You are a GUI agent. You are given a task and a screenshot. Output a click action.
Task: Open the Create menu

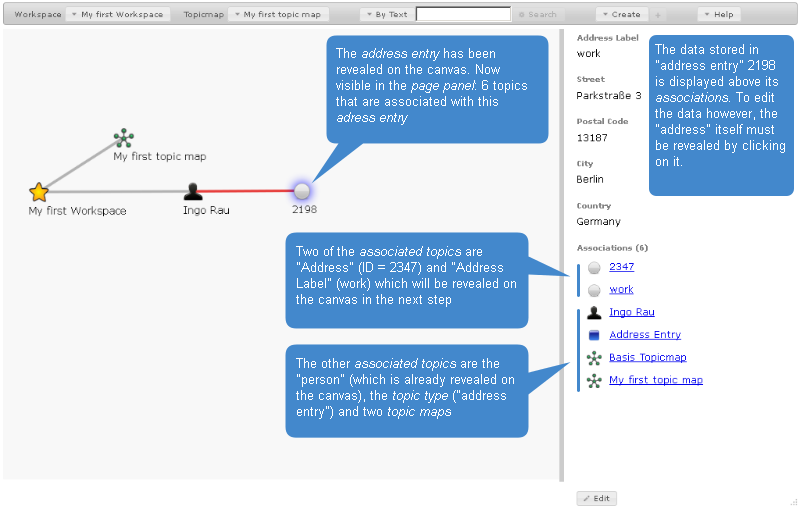[x=621, y=15]
